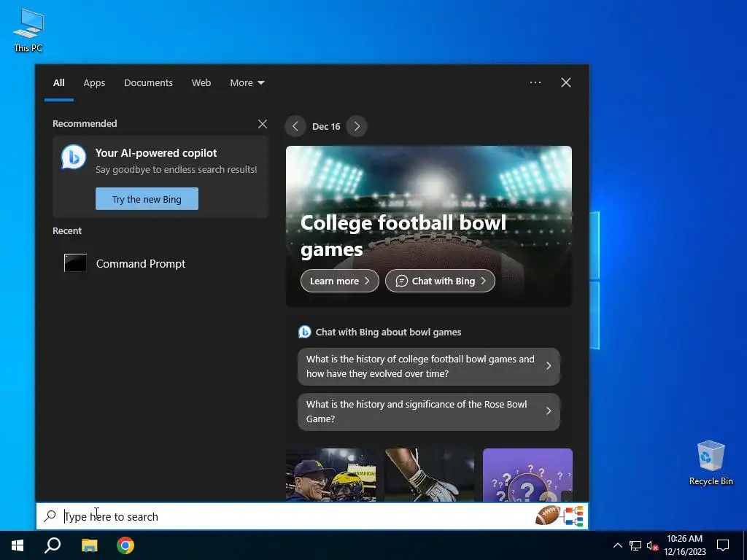Open the network status tray icon
Viewport: 747px width, 560px height.
pyautogui.click(x=635, y=545)
